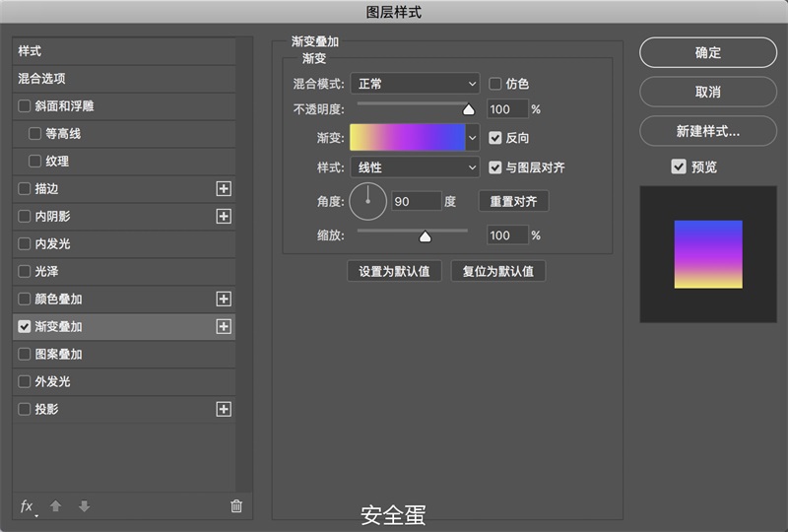Open the fx effects menu
Image resolution: width=788 pixels, height=532 pixels.
coord(28,506)
